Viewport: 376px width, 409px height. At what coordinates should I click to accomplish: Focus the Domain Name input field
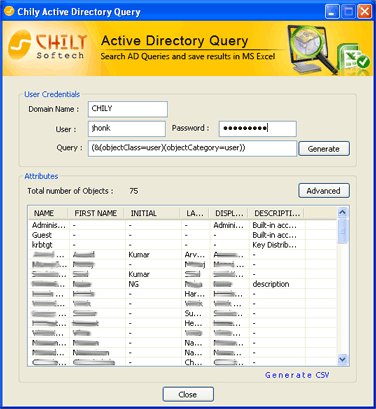click(128, 109)
